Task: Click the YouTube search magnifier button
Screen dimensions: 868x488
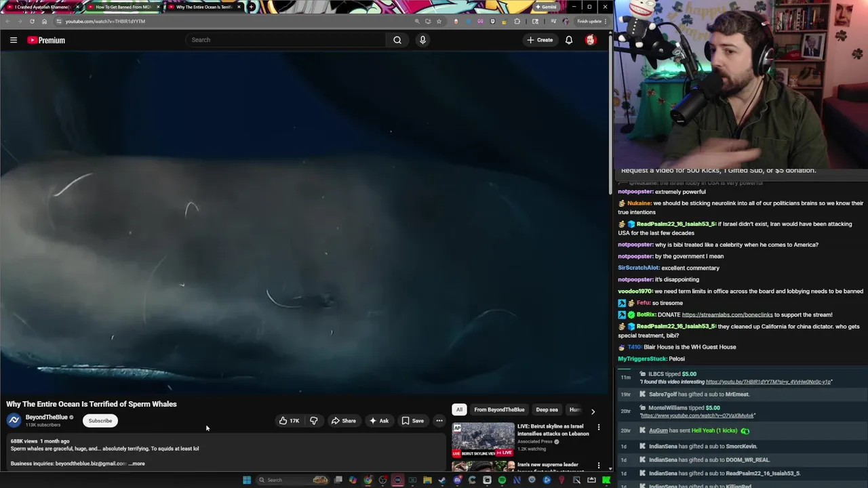Action: pyautogui.click(x=397, y=40)
